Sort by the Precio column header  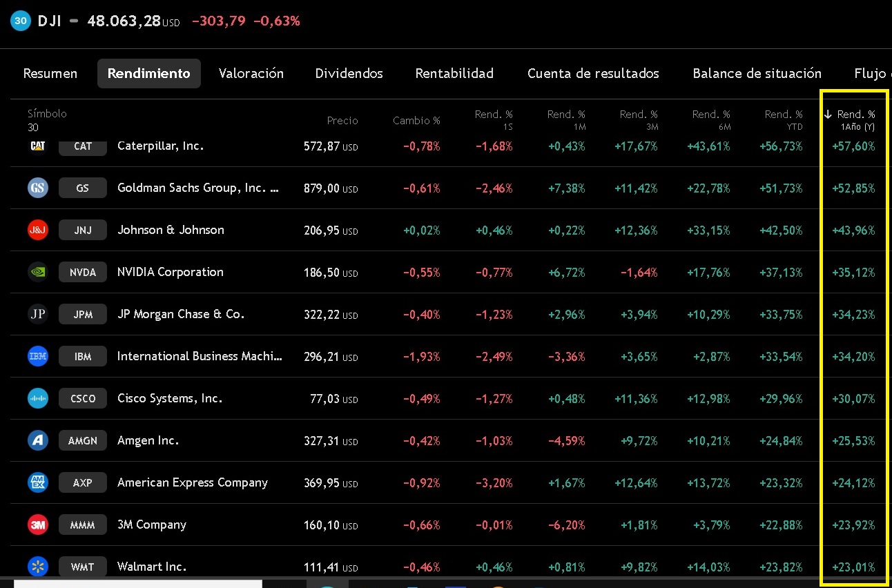tap(342, 121)
